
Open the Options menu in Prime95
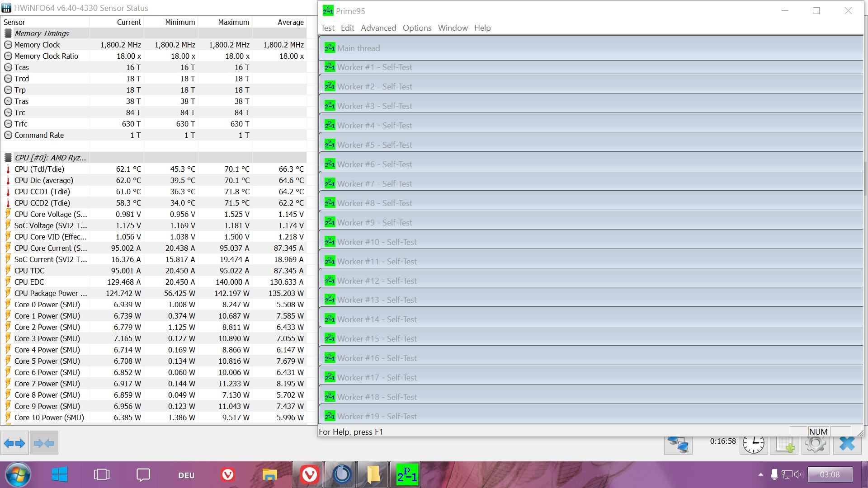pyautogui.click(x=417, y=28)
